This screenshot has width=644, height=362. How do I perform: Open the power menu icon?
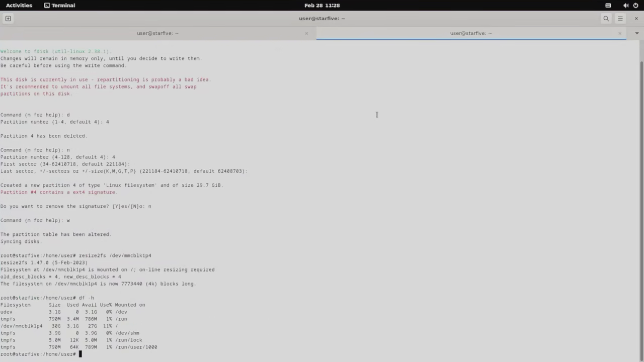pyautogui.click(x=635, y=6)
